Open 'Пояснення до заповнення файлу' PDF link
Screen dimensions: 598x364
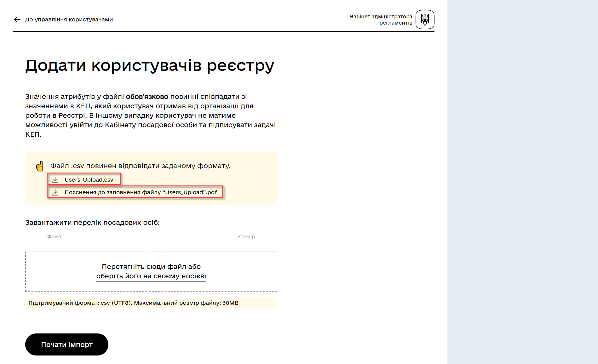coord(141,192)
